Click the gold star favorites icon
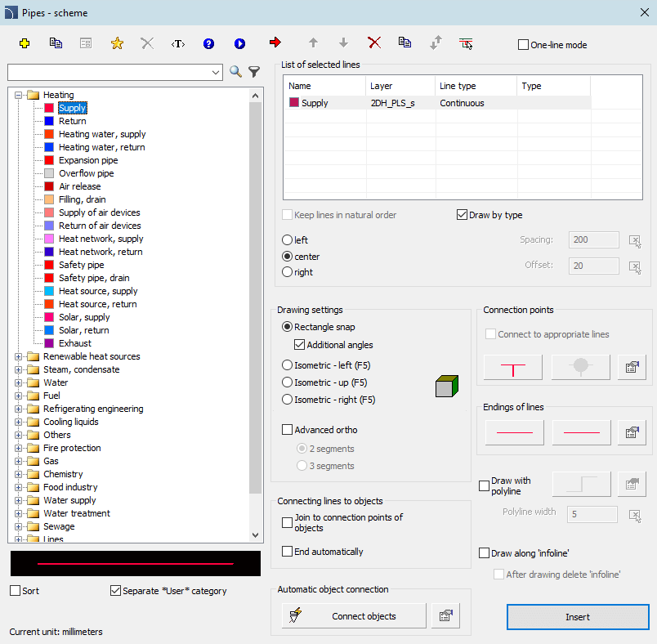 [x=117, y=43]
